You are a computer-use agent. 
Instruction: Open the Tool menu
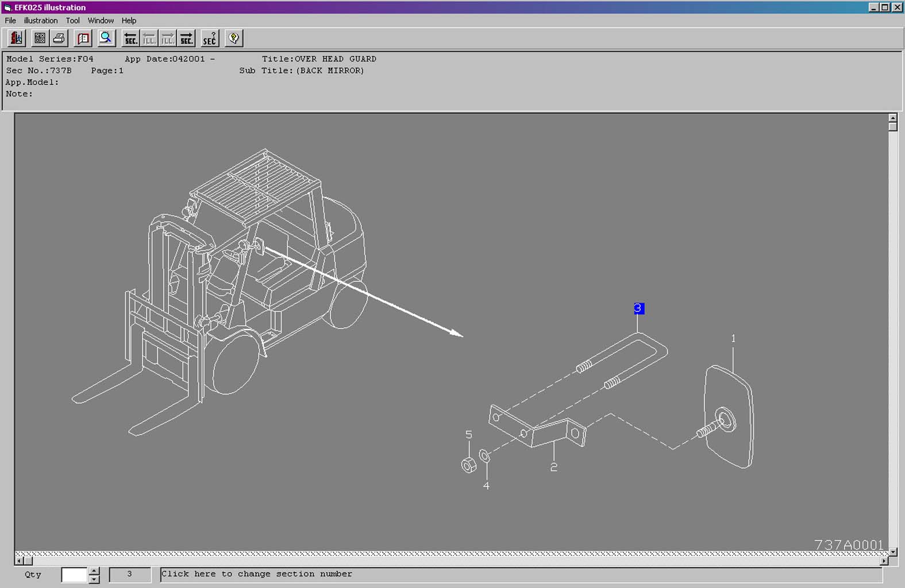[x=72, y=21]
